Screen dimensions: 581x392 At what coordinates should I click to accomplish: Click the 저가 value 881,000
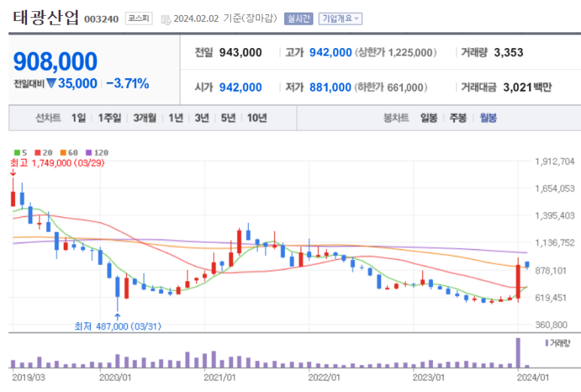tap(330, 87)
